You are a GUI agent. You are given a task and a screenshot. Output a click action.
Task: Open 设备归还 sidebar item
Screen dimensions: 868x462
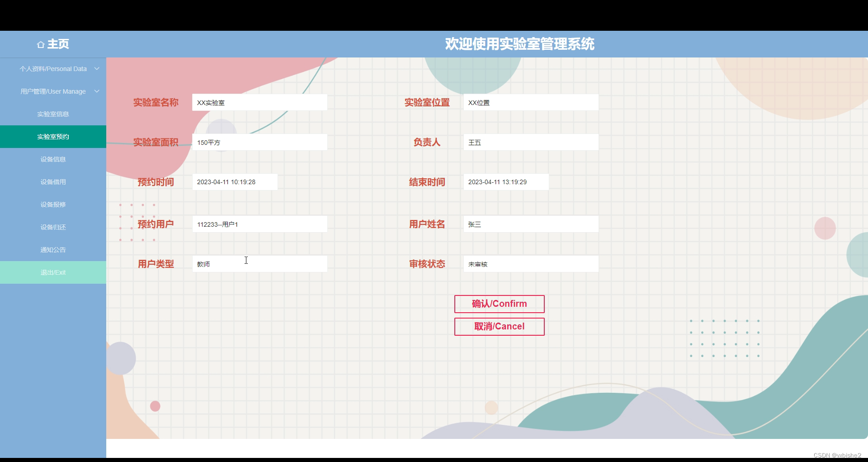[x=53, y=227]
